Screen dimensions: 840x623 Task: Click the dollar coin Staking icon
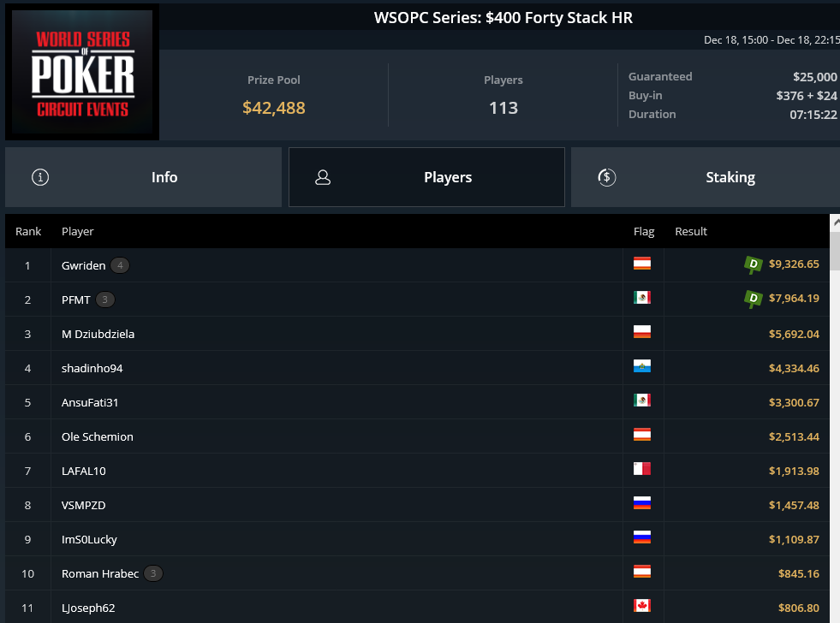606,177
